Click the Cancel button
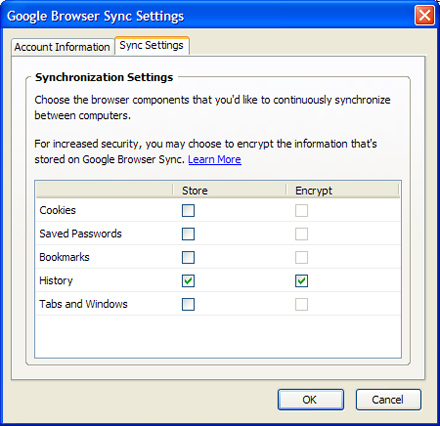This screenshot has width=440, height=426. pos(388,400)
